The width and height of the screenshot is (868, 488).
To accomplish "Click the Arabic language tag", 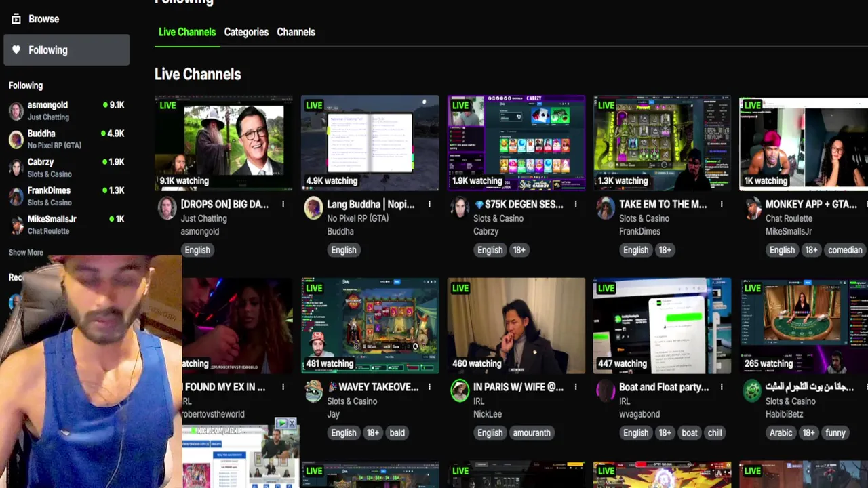I will point(781,432).
